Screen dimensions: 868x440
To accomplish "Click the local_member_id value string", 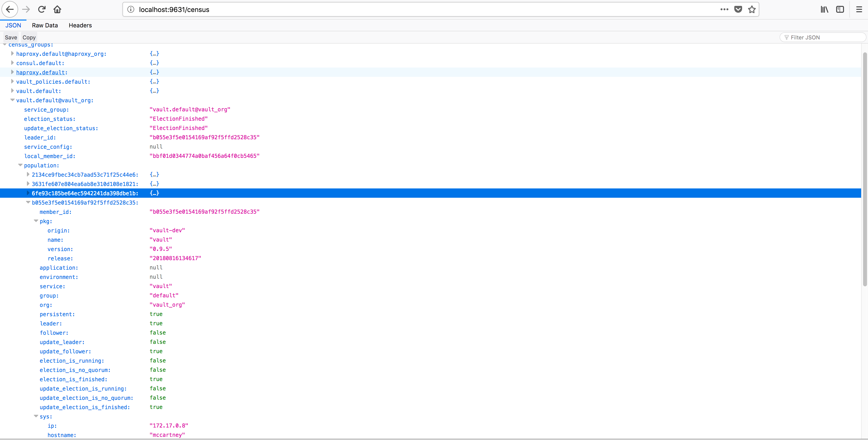I will (x=205, y=156).
